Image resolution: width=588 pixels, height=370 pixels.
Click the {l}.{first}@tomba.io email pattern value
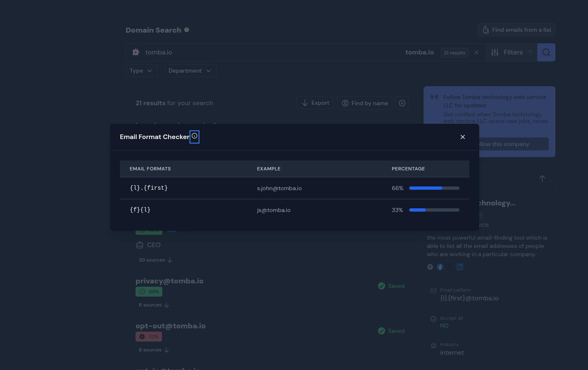[469, 298]
